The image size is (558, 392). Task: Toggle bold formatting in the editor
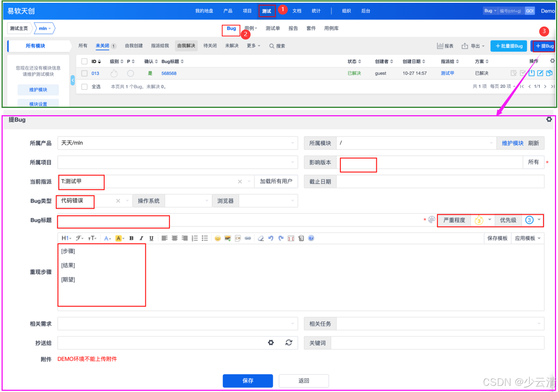coord(131,238)
